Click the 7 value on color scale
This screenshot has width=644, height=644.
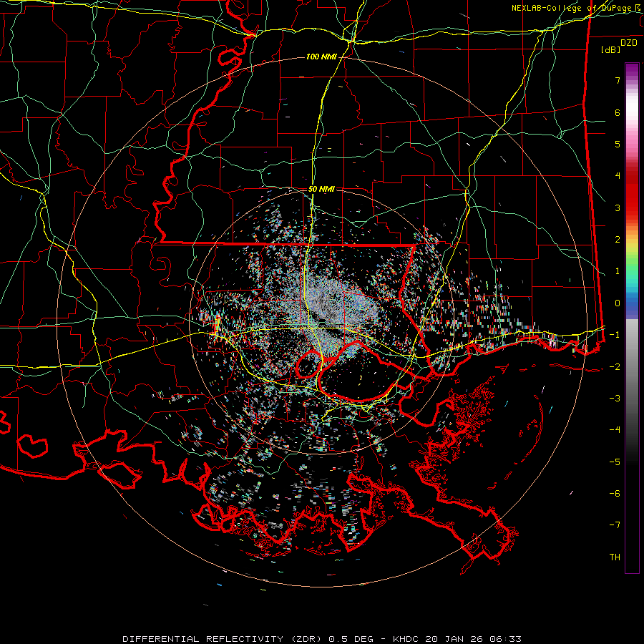click(x=618, y=80)
